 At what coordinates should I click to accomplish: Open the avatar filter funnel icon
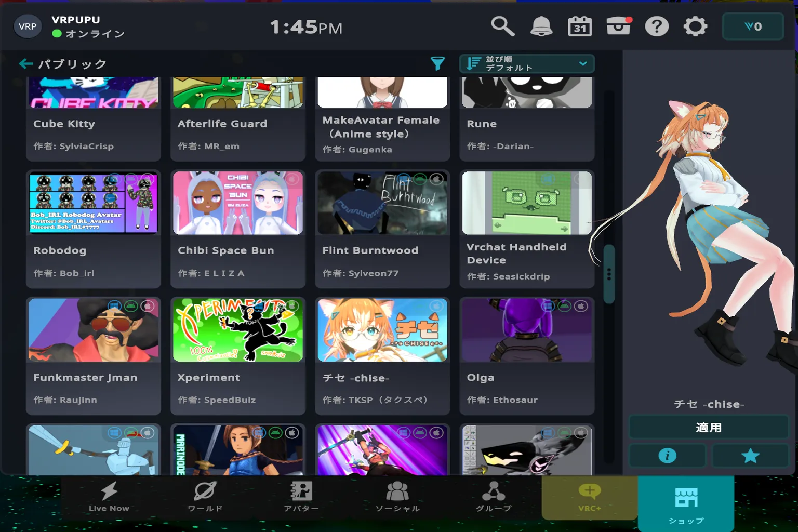coord(437,63)
